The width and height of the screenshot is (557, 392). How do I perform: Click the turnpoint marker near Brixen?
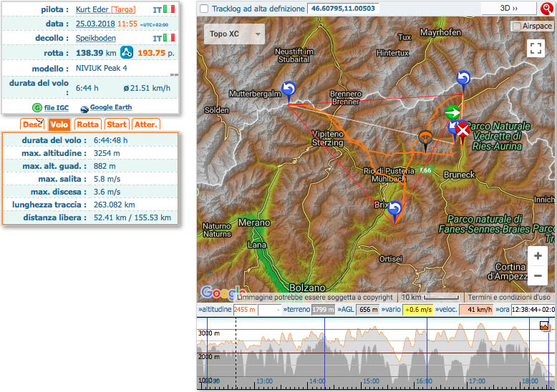(x=394, y=210)
